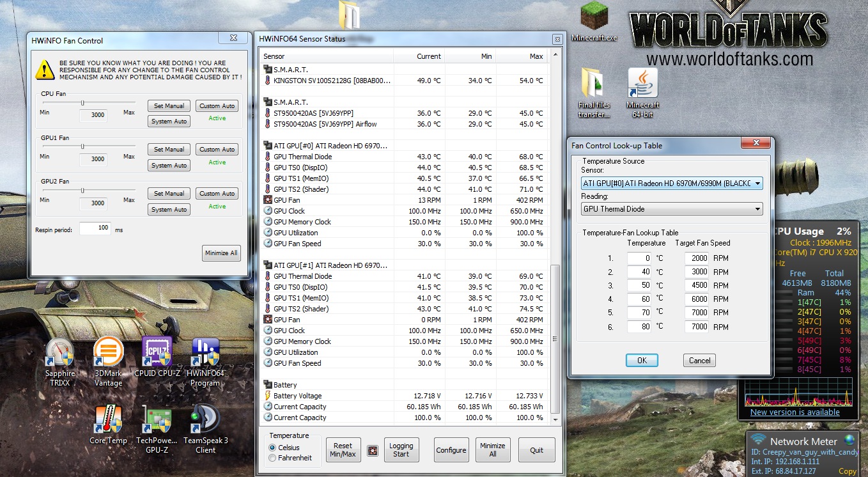Click the Respin period input field
The width and height of the screenshot is (868, 477).
tap(95, 229)
